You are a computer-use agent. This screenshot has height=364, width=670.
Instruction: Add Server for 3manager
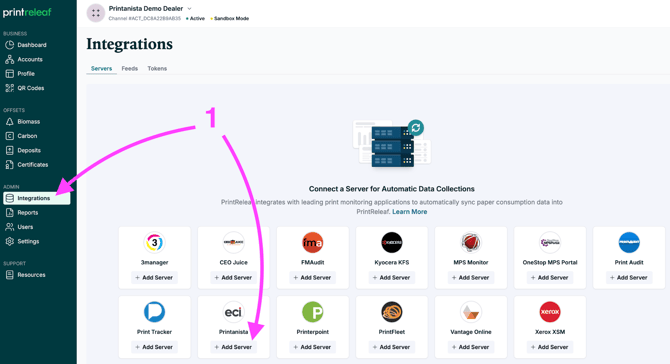point(154,278)
